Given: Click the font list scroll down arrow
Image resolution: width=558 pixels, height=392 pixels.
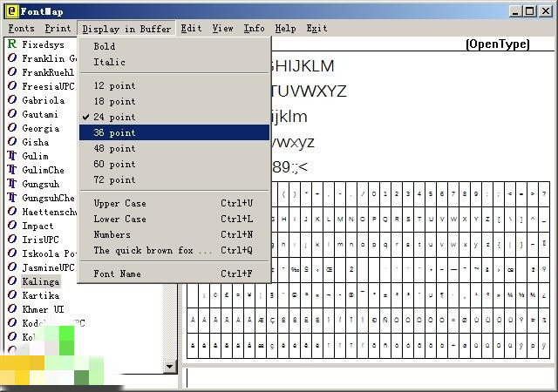Looking at the screenshot, I should [170, 367].
